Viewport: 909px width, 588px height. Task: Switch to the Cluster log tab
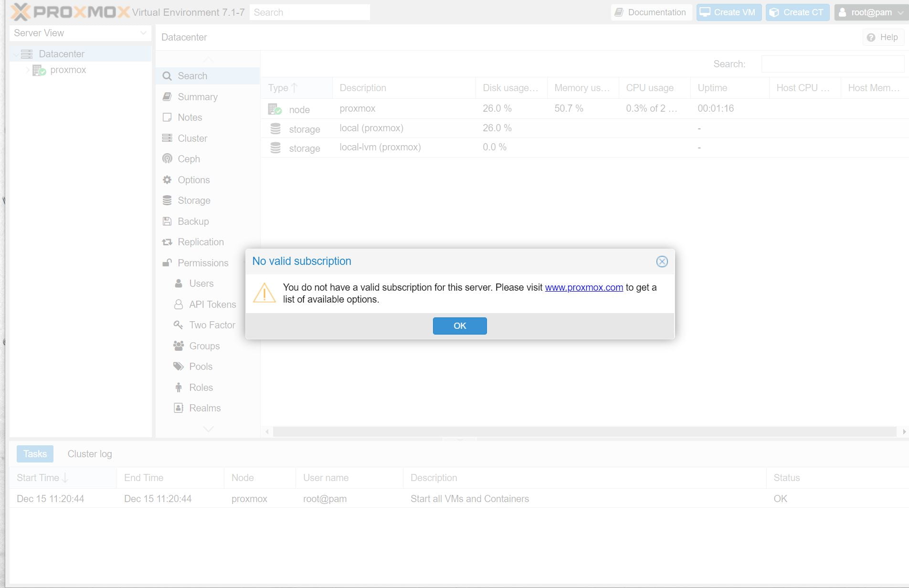(90, 454)
